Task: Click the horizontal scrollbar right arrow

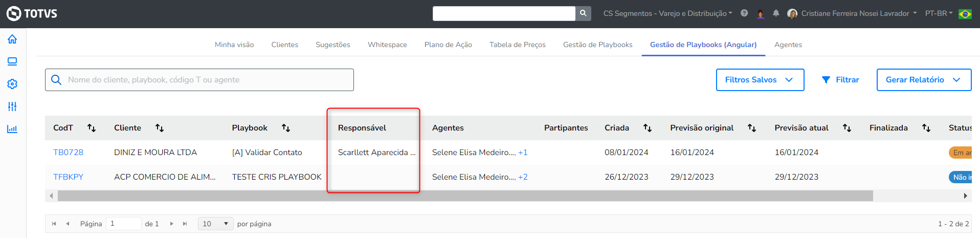Action: click(x=965, y=196)
